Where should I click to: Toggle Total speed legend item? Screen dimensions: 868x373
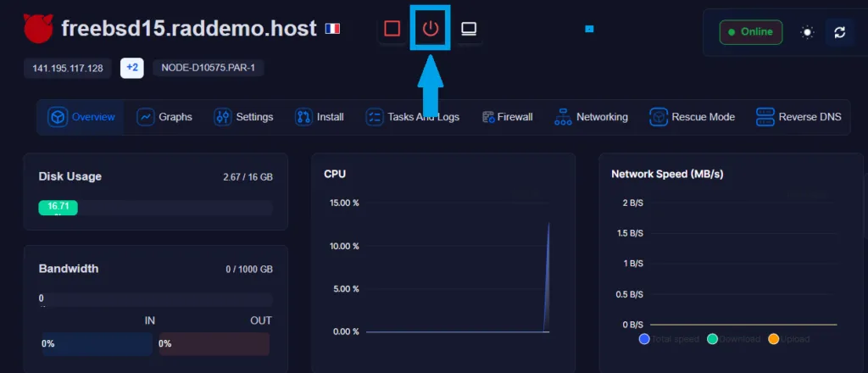pos(669,339)
